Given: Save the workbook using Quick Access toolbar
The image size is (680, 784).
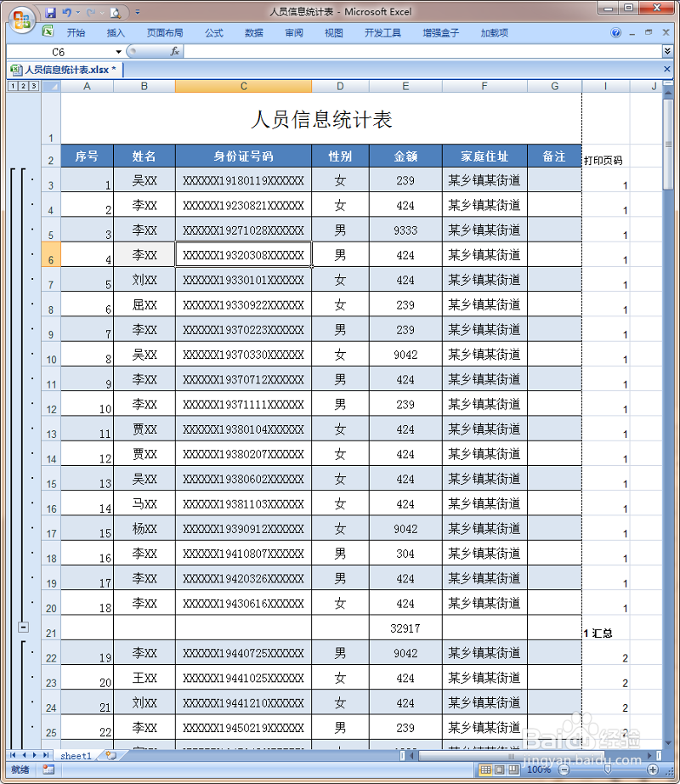Looking at the screenshot, I should coord(51,12).
